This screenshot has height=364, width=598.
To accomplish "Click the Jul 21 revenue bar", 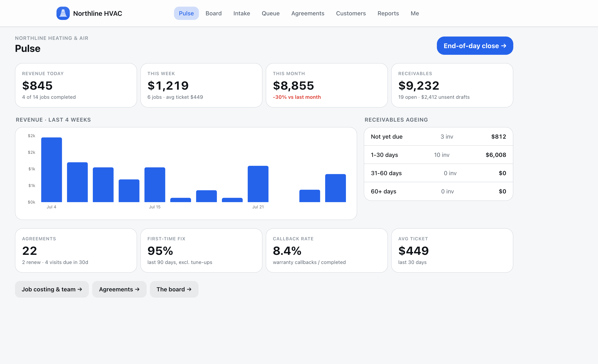I will 258,184.
